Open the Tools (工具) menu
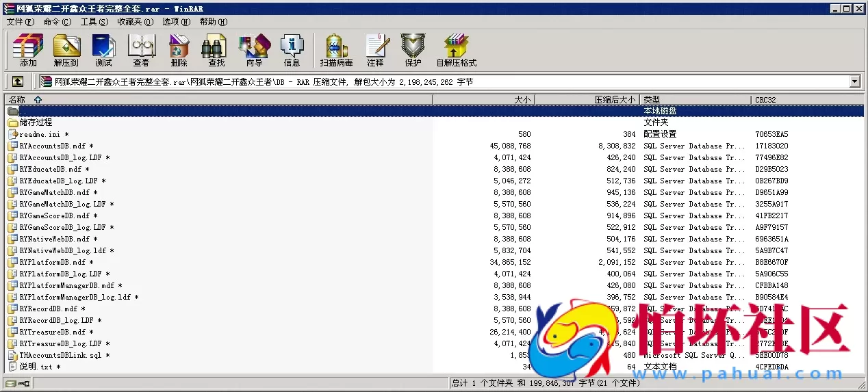 pos(94,22)
